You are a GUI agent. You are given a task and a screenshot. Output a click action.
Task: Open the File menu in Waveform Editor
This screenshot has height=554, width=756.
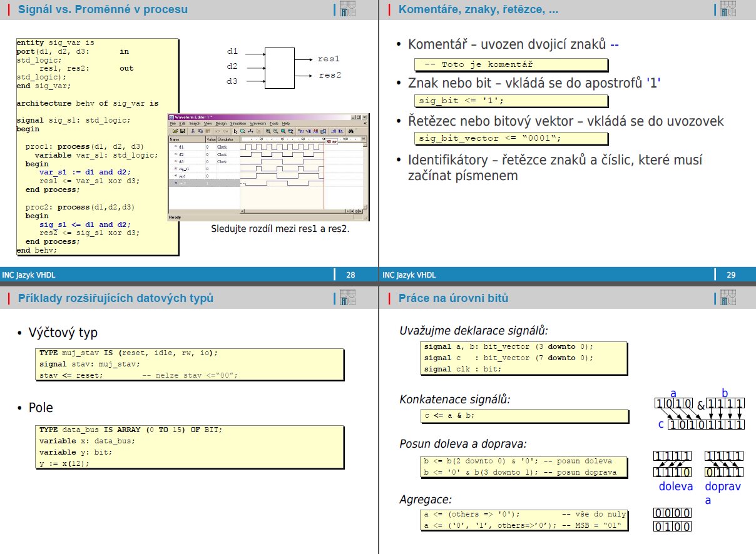[173, 124]
